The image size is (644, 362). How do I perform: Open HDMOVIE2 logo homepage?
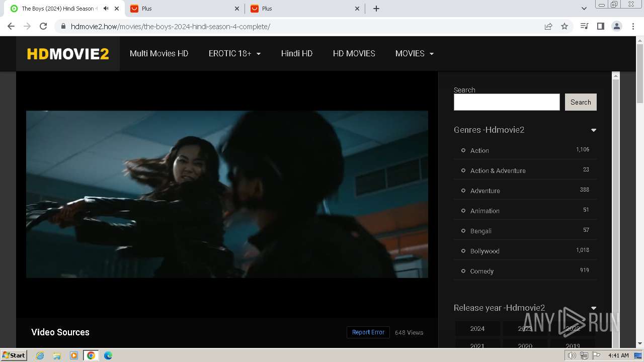point(68,54)
